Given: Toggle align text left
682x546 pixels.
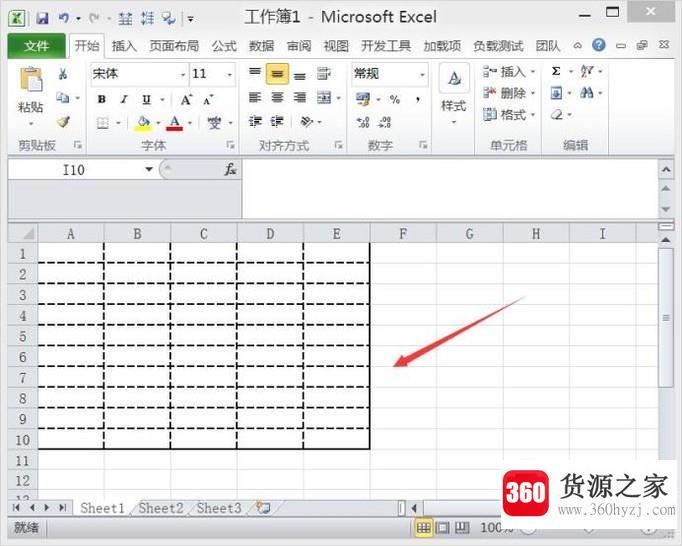Looking at the screenshot, I should click(255, 97).
